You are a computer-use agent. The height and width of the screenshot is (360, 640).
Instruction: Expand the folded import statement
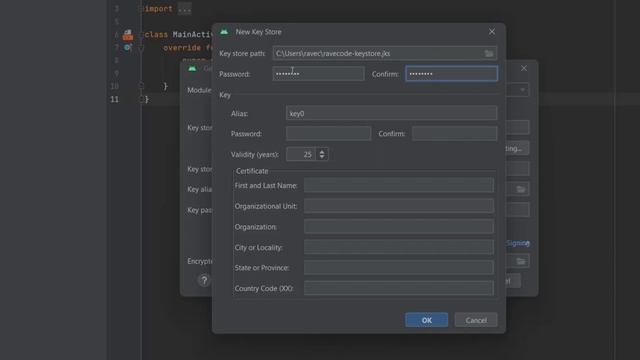coord(184,9)
